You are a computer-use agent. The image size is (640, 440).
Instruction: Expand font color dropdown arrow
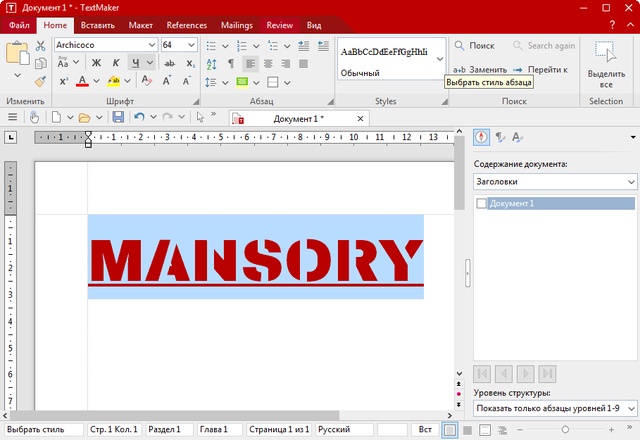[x=96, y=81]
